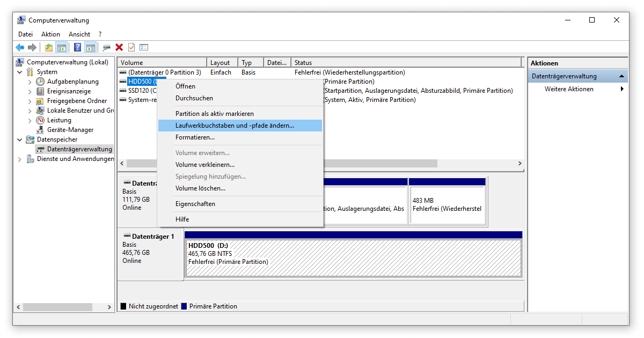
Task: Select 'Laufwerkbuchstaben und -pfade ändern...' menu entry
Action: (x=235, y=126)
